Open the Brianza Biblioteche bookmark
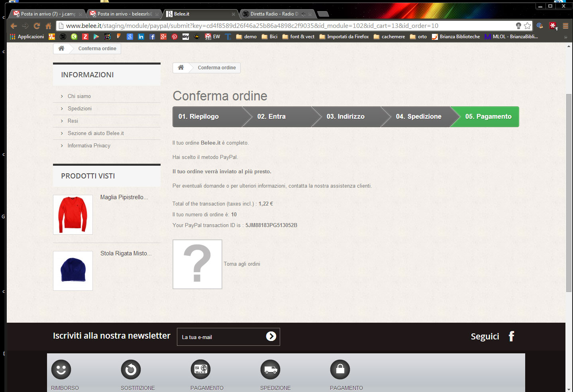This screenshot has width=573, height=392. pos(456,37)
